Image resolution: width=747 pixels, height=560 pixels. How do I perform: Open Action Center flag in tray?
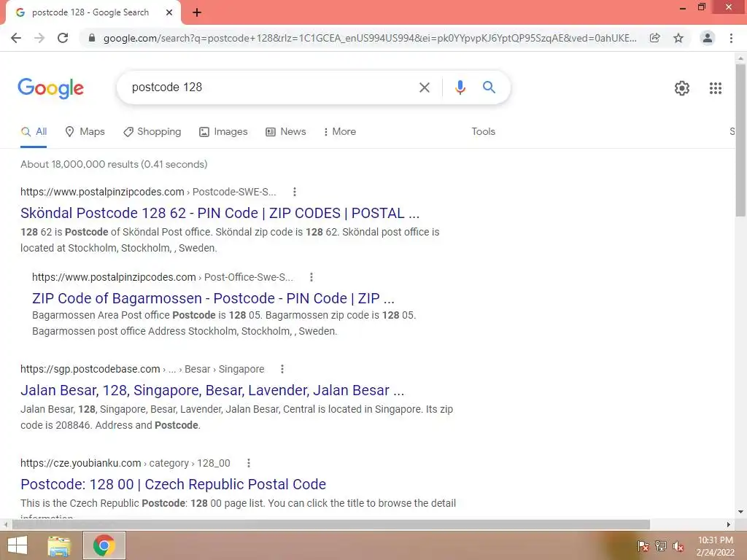[x=643, y=546]
